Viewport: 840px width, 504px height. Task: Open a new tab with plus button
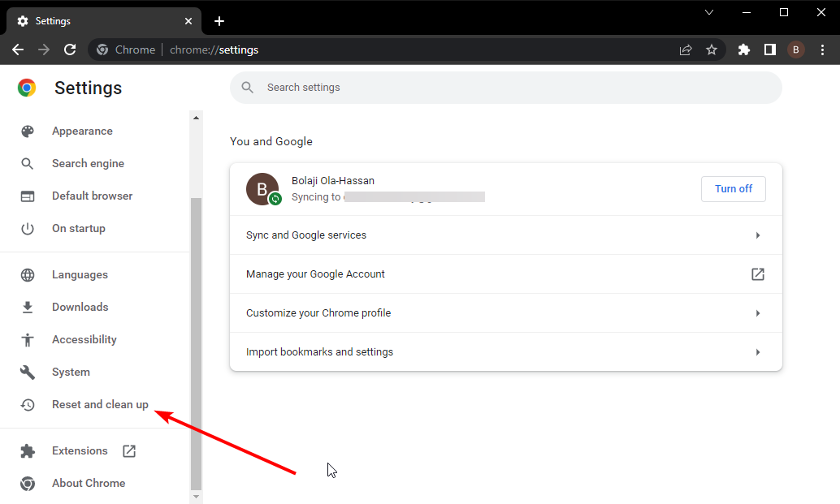[219, 21]
